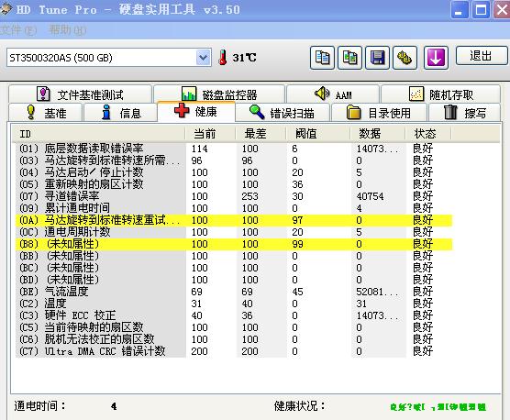Viewport: 510px width, 420px height.
Task: Click the 状态 column header
Action: point(428,134)
